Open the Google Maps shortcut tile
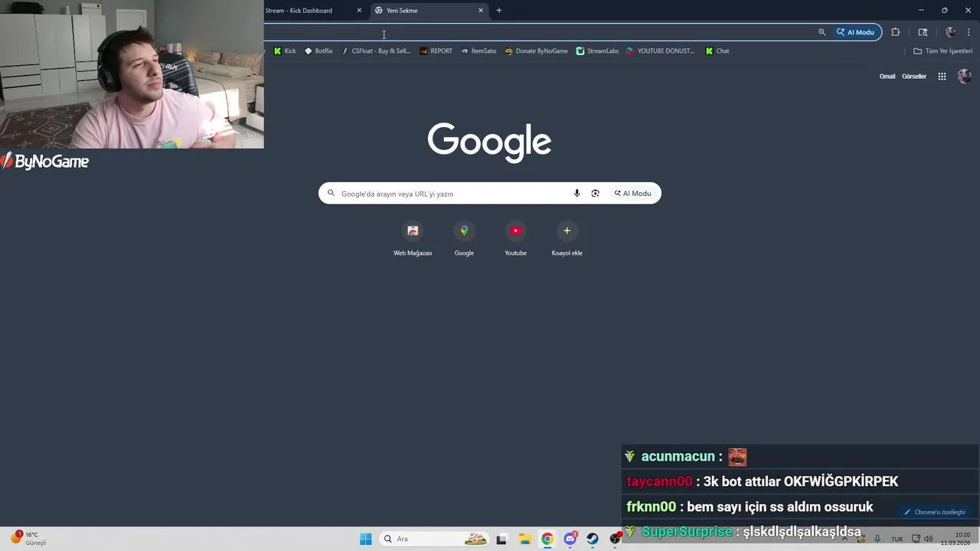The width and height of the screenshot is (980, 551). point(464,239)
